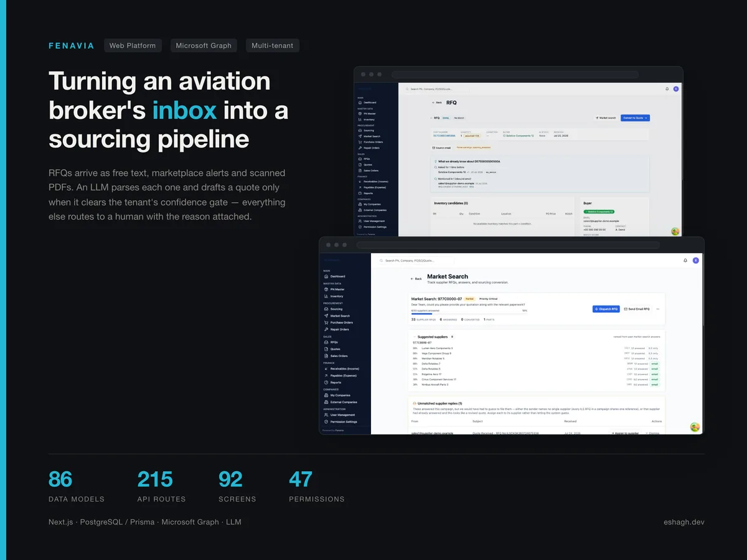Viewport: 747px width, 560px height.
Task: Click the Priority Critical badge
Action: 489,299
